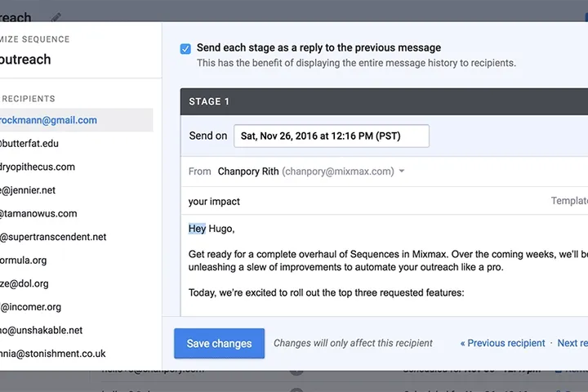
Task: Click 'Get ready for a complete overhaul' paragraph
Action: pos(388,261)
